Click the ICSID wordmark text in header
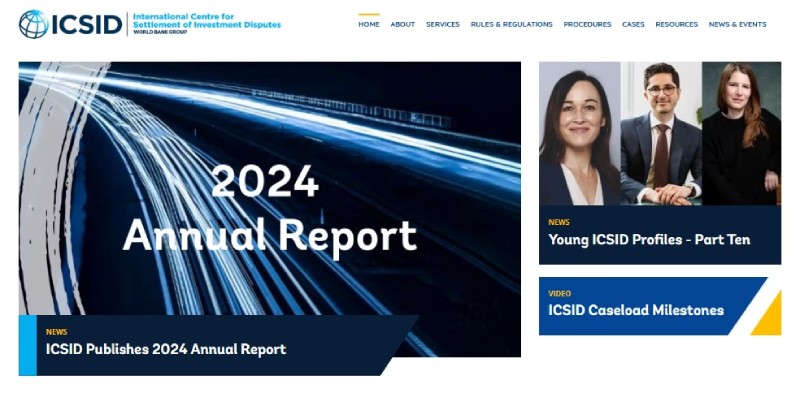Viewport: 800px width, 393px height. (86, 24)
